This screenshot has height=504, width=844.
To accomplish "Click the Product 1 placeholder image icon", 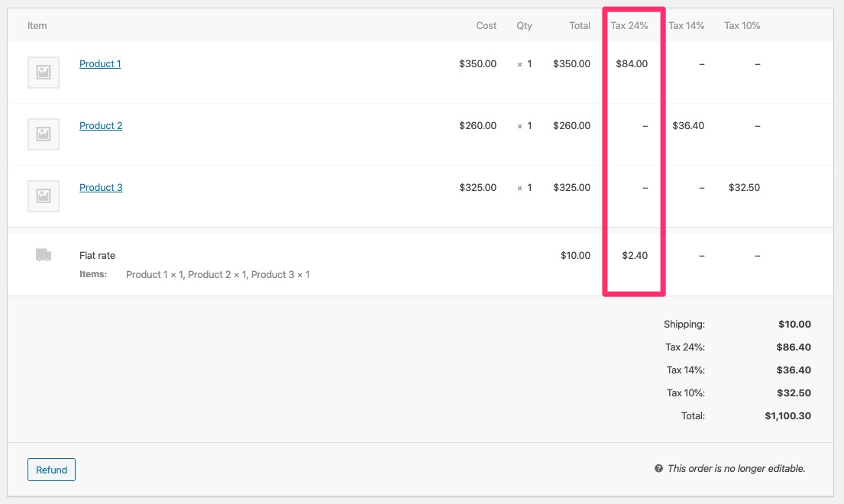I will (43, 72).
